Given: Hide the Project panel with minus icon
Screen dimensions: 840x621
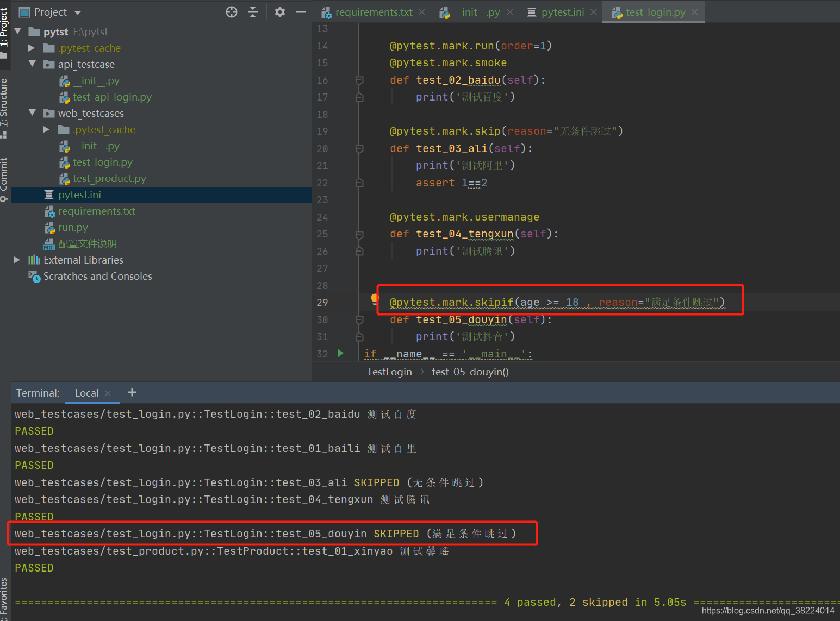Looking at the screenshot, I should [301, 12].
